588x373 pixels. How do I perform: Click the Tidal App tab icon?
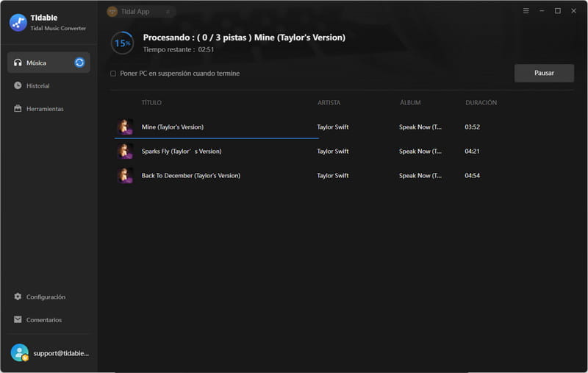click(x=112, y=12)
